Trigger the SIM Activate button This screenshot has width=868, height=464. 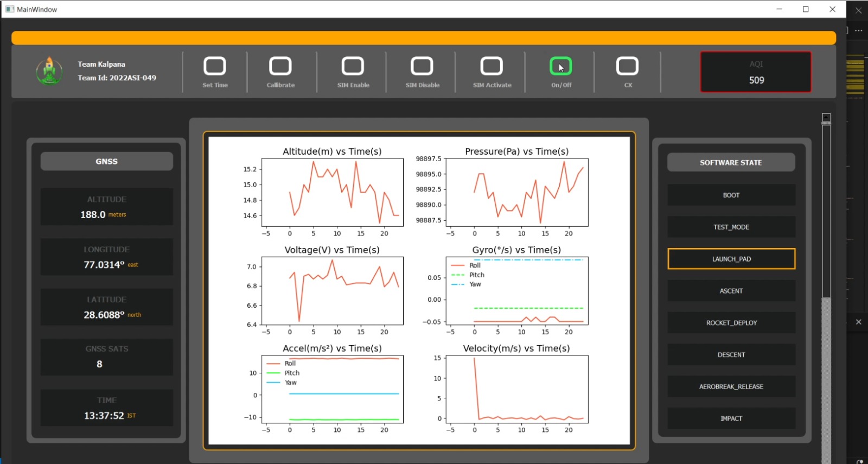[x=492, y=66]
